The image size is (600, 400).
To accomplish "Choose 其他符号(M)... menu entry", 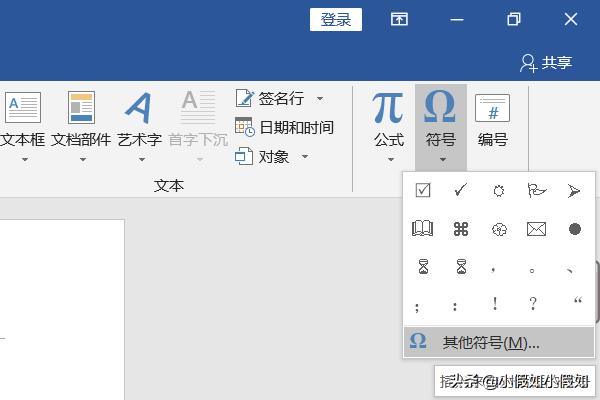I will coord(499,342).
